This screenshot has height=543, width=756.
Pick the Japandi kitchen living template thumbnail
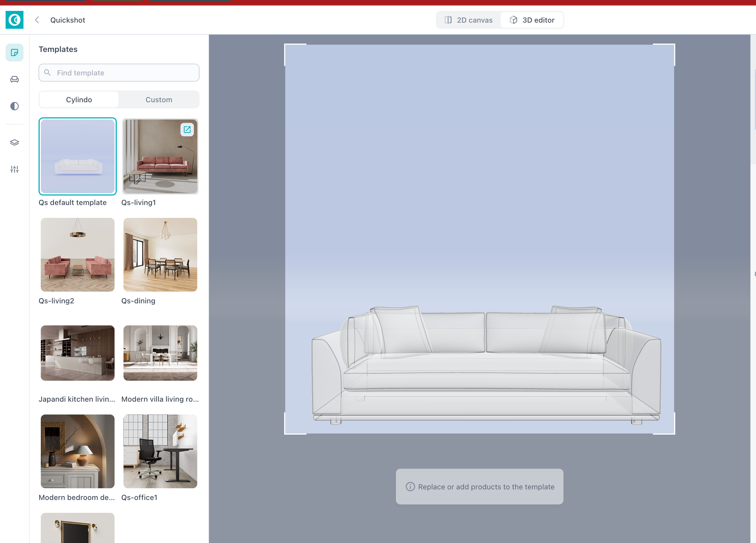(78, 353)
